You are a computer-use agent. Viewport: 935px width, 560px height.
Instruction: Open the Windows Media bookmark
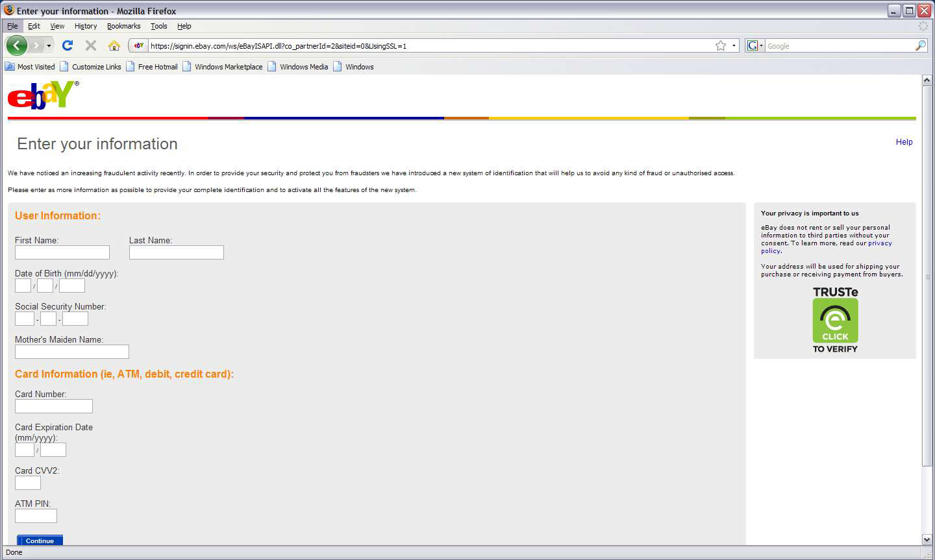(x=298, y=67)
